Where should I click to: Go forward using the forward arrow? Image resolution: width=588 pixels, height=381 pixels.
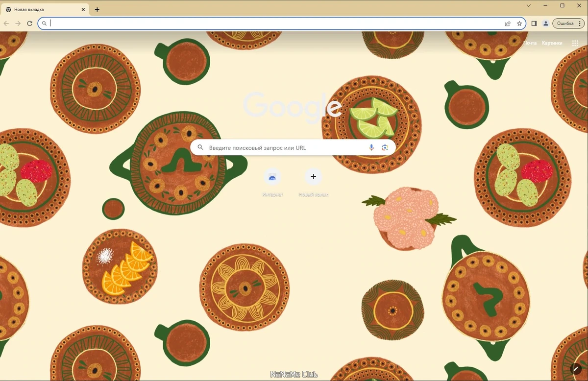pos(18,24)
